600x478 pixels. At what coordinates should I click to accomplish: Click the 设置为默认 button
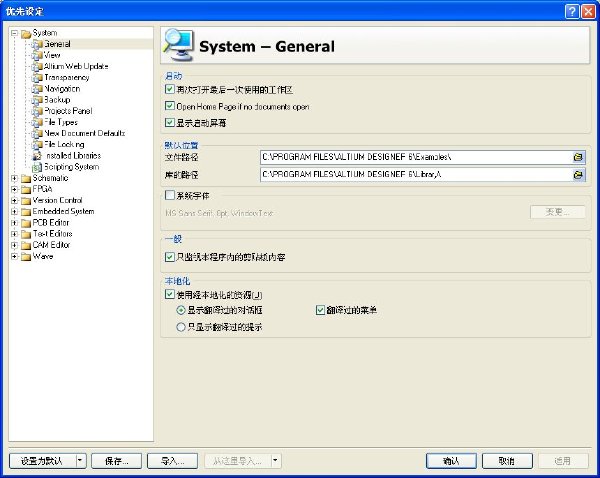(42, 461)
